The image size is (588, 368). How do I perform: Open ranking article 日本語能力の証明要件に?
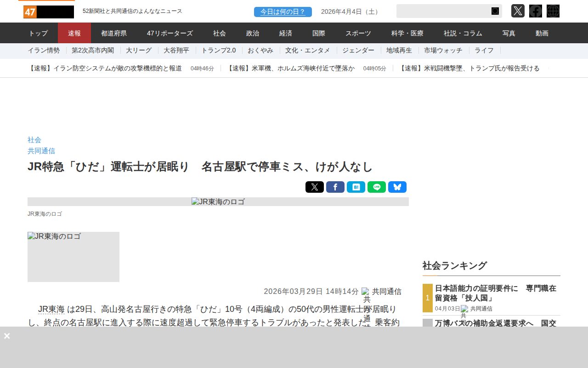(496, 293)
